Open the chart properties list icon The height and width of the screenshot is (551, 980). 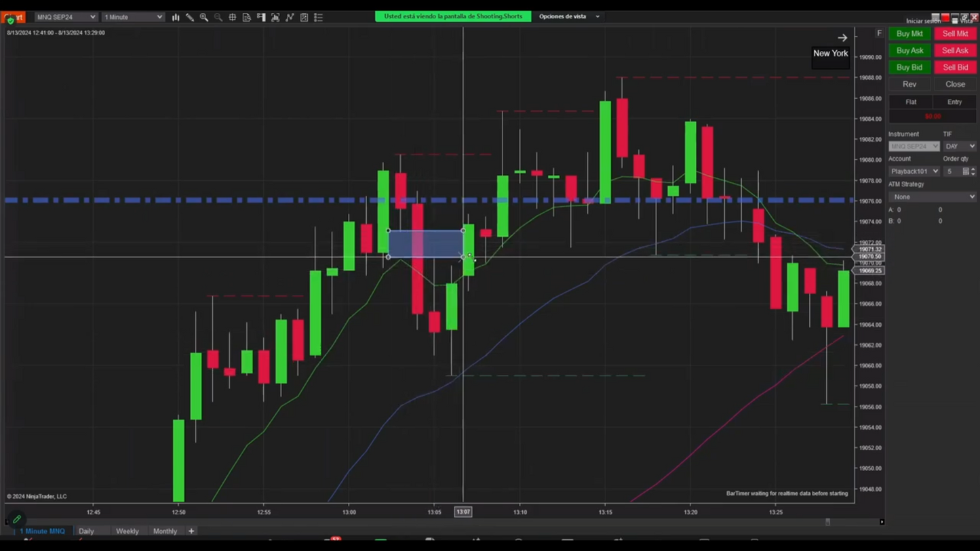[x=318, y=17]
